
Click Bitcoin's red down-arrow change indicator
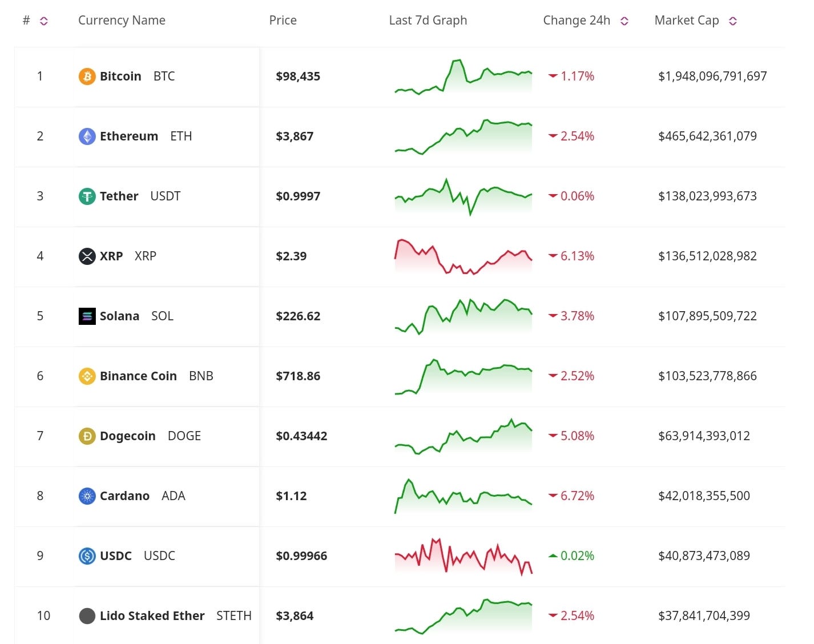point(553,76)
